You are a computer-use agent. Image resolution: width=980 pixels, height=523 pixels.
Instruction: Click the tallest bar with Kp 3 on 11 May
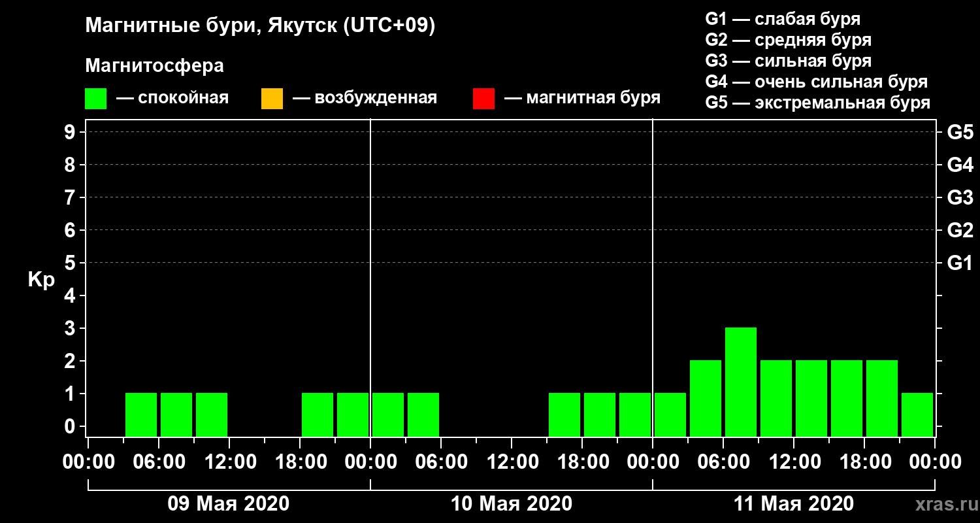741,382
